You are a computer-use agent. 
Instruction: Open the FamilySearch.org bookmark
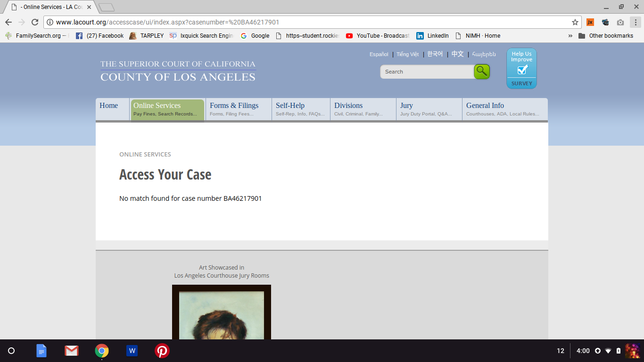[x=37, y=36]
